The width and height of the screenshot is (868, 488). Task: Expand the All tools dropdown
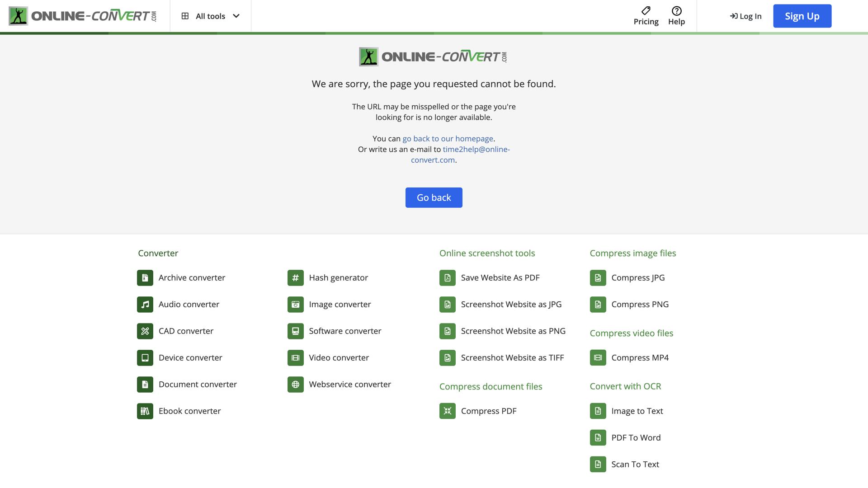210,16
